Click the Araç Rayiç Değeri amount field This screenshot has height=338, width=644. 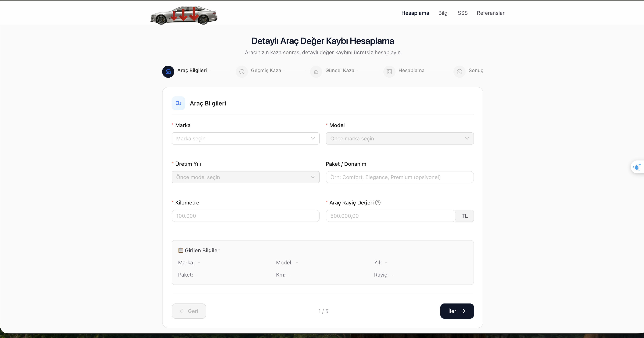point(390,216)
